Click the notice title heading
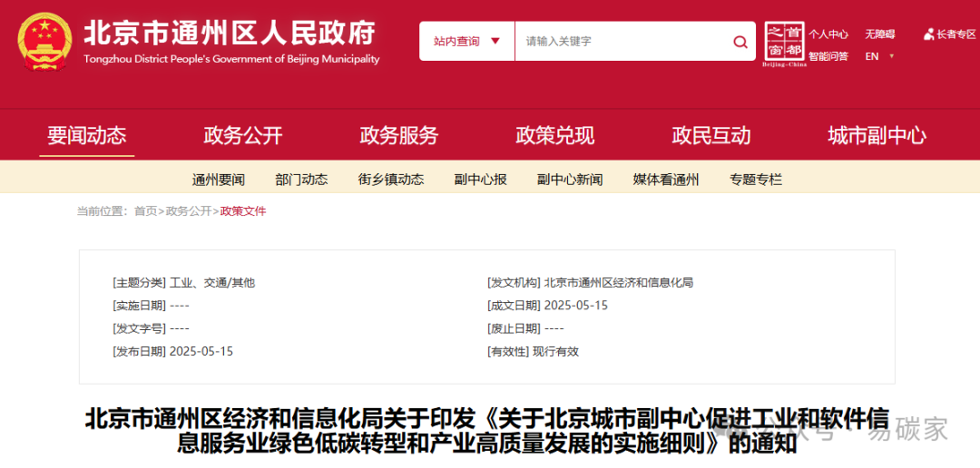Viewport: 980px width, 468px height. (486, 430)
